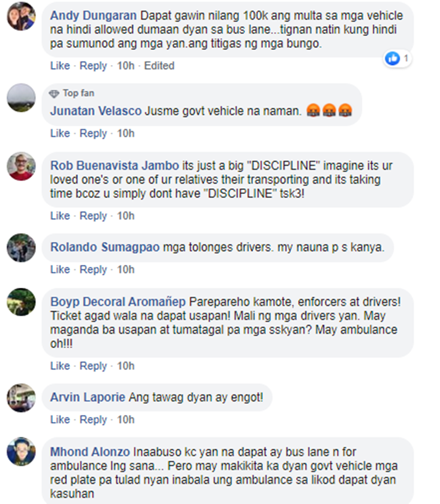
Task: Reply to Arvin Laporie's comment
Action: pos(93,420)
